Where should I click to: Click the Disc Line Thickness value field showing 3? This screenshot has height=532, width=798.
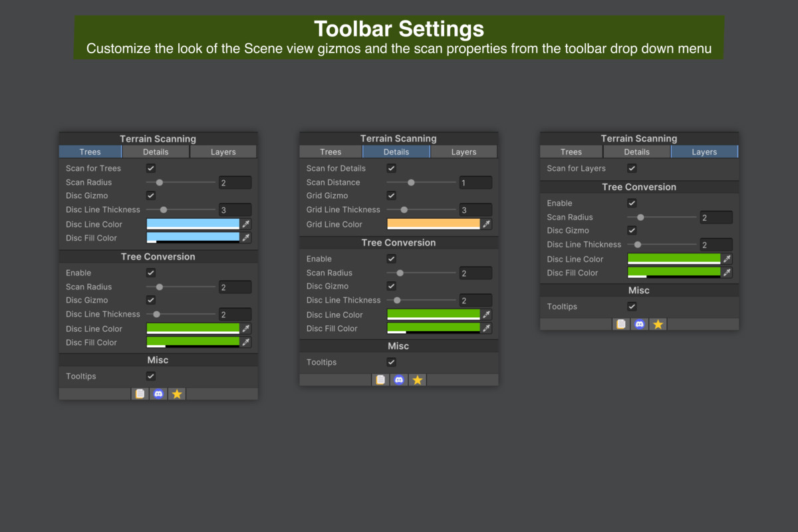tap(235, 209)
